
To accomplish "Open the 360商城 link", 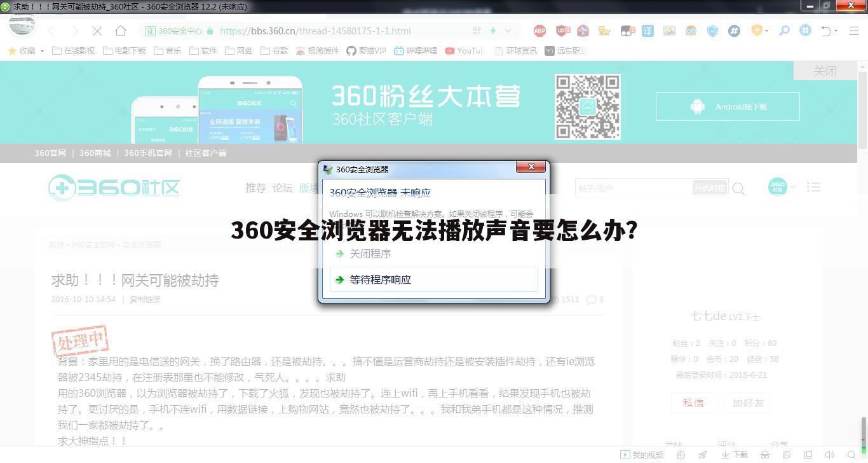I will tap(95, 153).
